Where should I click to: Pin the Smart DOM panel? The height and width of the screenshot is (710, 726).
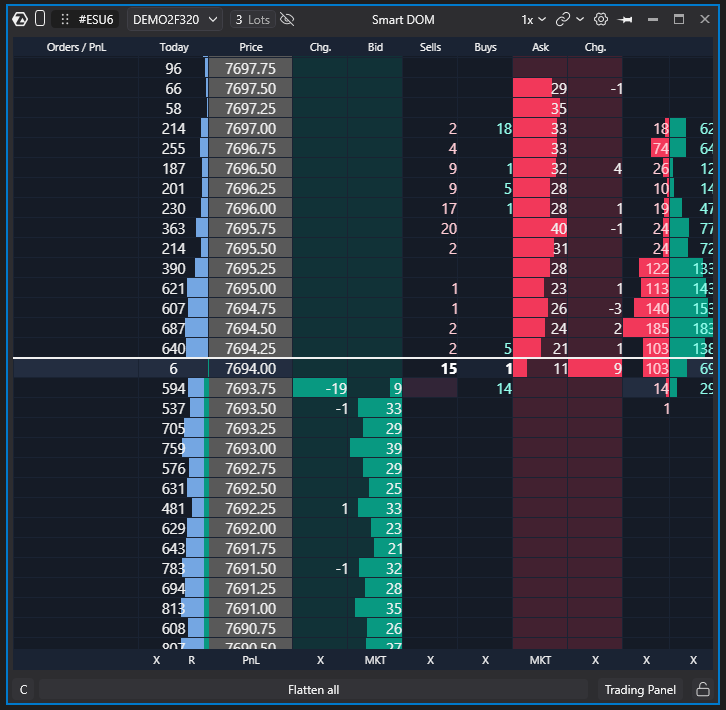pyautogui.click(x=625, y=19)
